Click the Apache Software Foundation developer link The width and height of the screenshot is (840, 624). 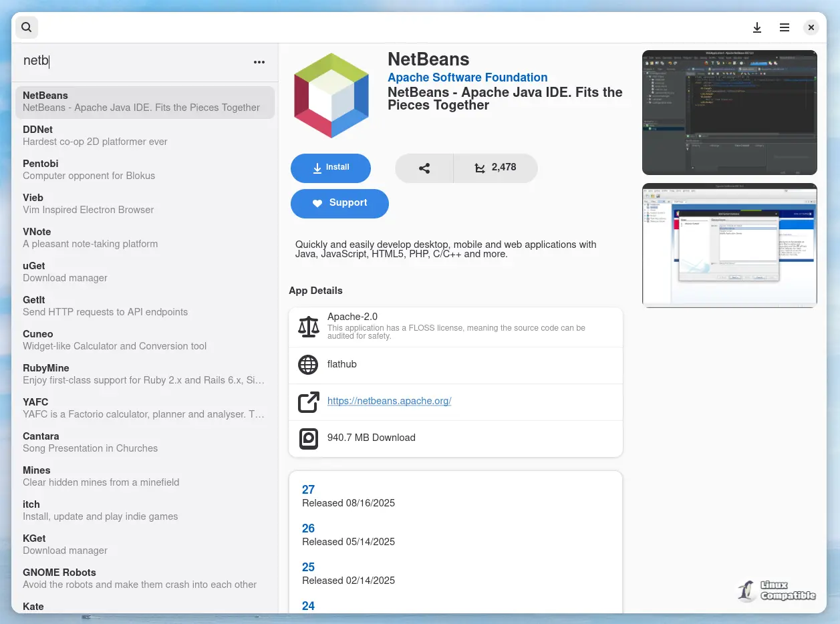pos(467,77)
